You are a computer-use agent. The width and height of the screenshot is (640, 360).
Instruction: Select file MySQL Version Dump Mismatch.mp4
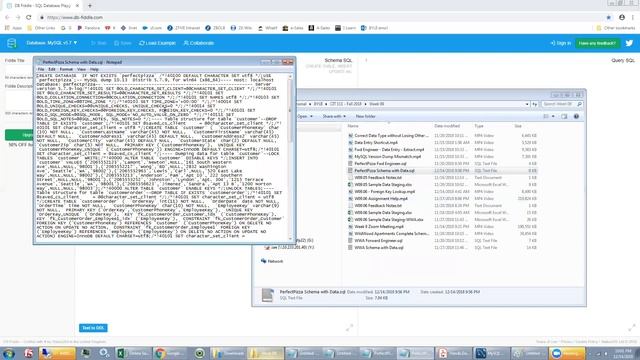pos(387,157)
